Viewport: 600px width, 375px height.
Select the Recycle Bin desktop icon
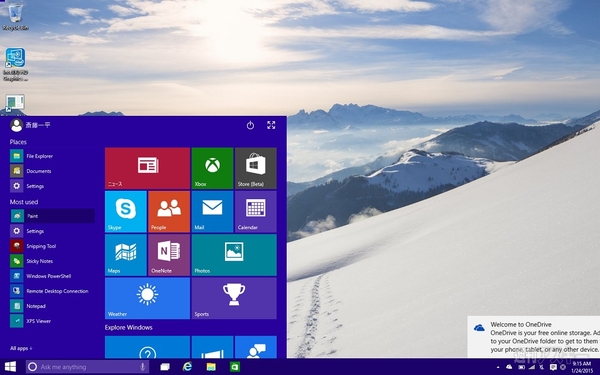(15, 17)
